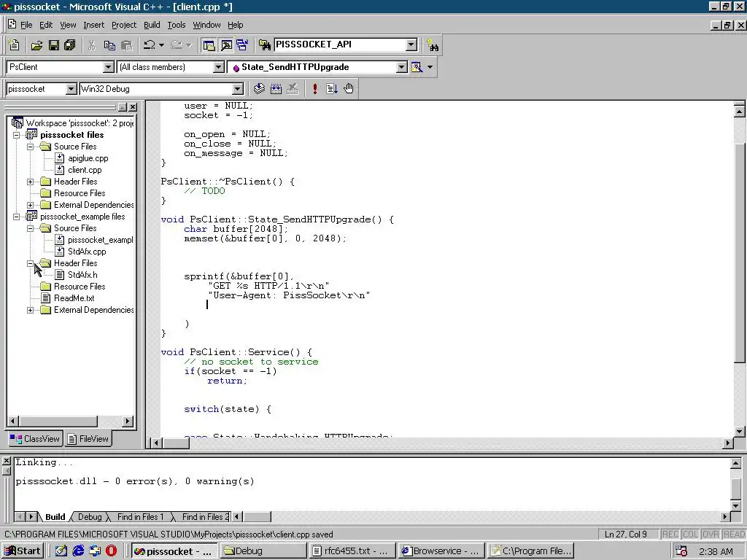747x560 pixels.
Task: Open the Undo history dropdown arrow
Action: click(161, 44)
